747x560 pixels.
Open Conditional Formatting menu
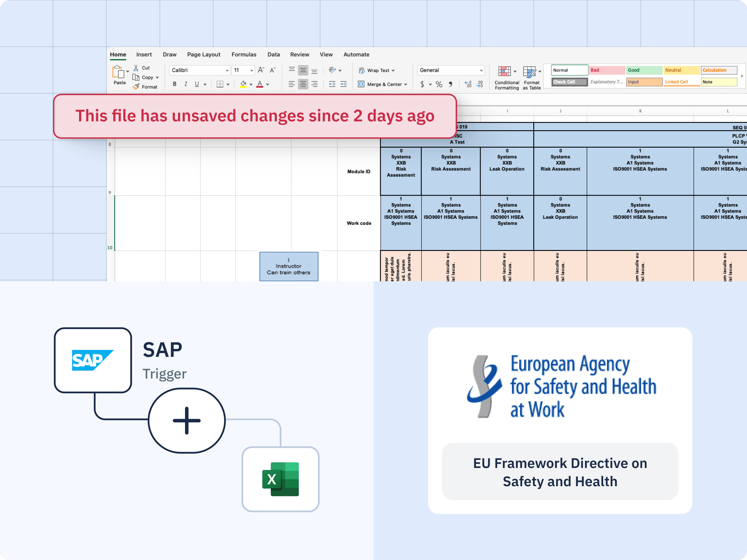tap(507, 78)
